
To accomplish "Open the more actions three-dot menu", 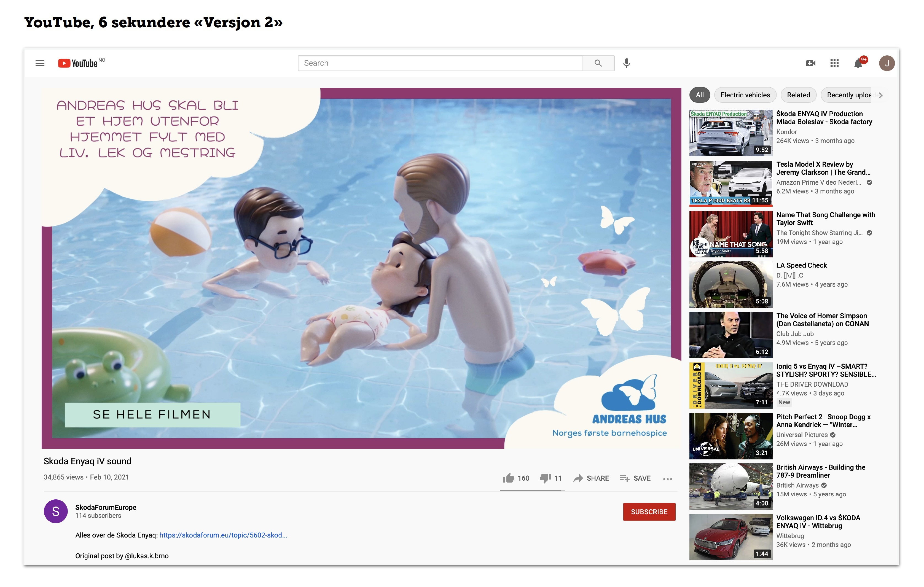I will coord(668,479).
